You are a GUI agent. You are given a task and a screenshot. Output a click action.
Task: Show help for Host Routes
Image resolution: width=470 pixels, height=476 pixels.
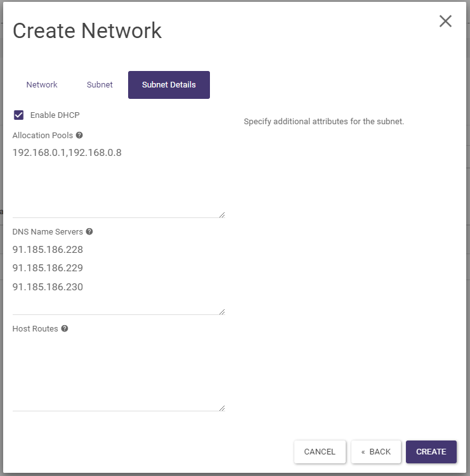[x=65, y=329]
